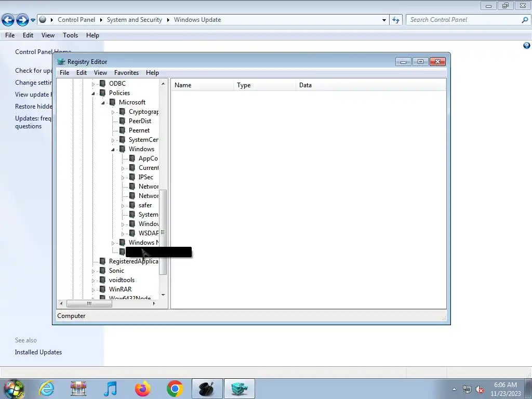Collapse the Microsoft registry key
The image size is (532, 399).
point(103,103)
